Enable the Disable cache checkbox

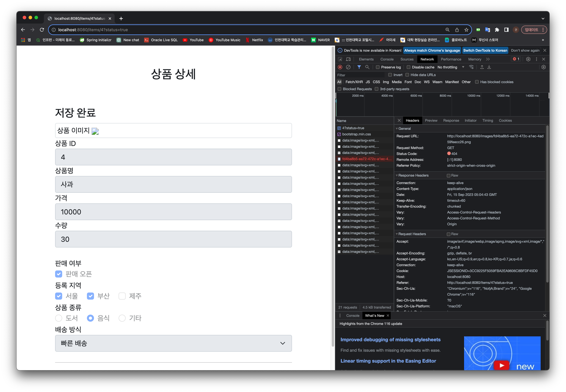point(408,67)
